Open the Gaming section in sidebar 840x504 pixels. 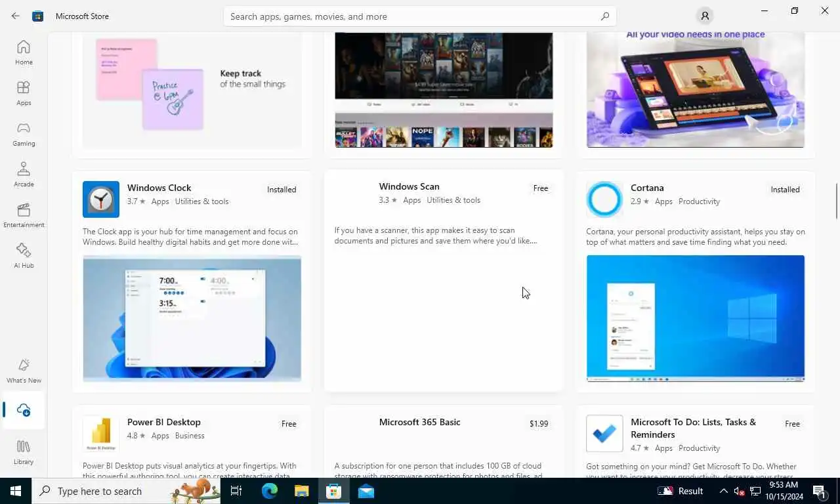pyautogui.click(x=24, y=134)
